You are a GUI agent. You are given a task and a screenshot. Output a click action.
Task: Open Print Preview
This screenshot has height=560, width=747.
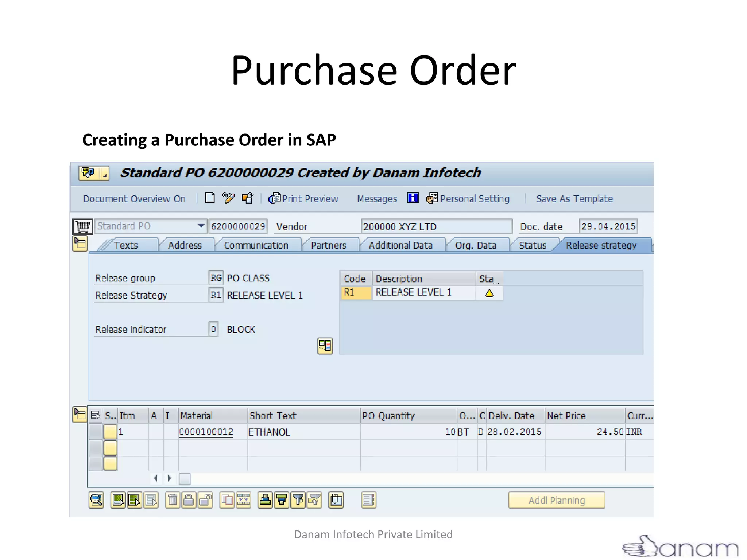click(303, 199)
